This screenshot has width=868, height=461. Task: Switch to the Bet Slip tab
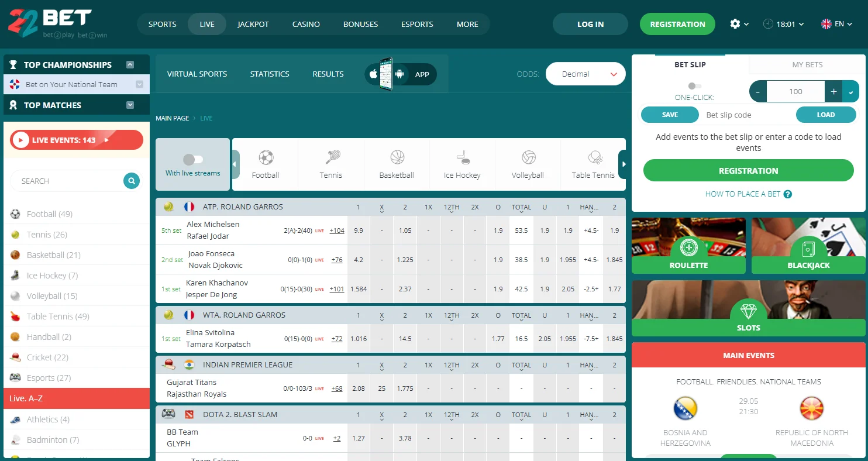point(690,64)
